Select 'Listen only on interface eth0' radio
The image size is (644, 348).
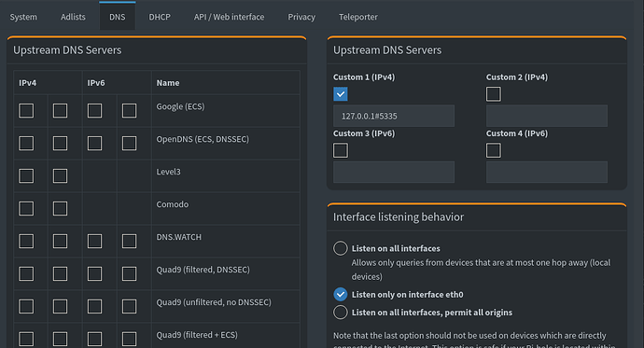(341, 294)
